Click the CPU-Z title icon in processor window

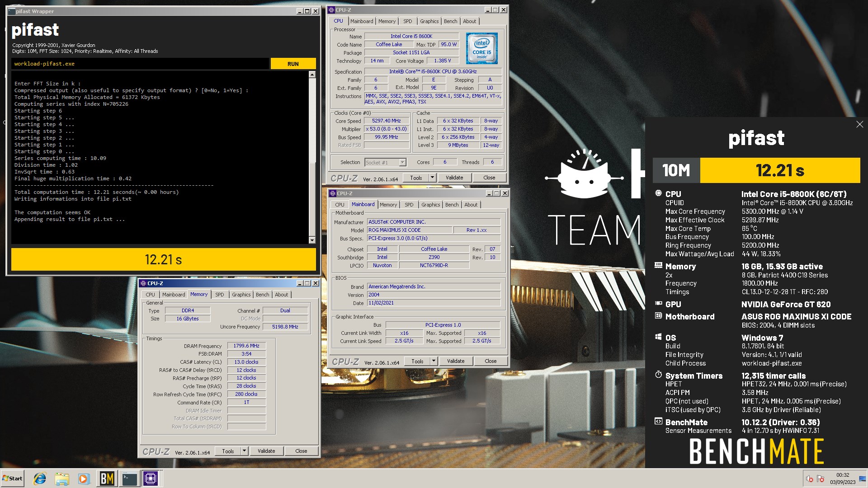[x=331, y=10]
